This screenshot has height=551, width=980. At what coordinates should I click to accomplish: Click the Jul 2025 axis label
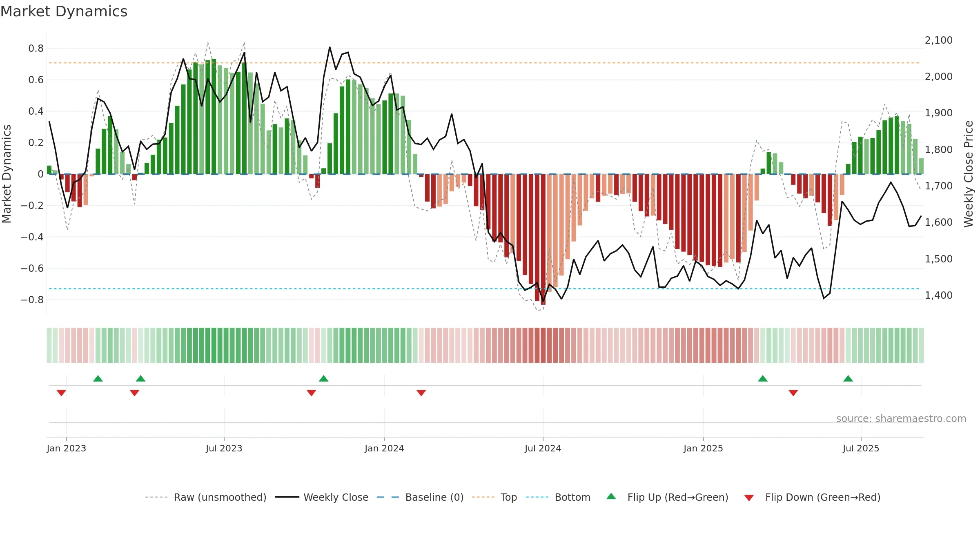tap(861, 448)
